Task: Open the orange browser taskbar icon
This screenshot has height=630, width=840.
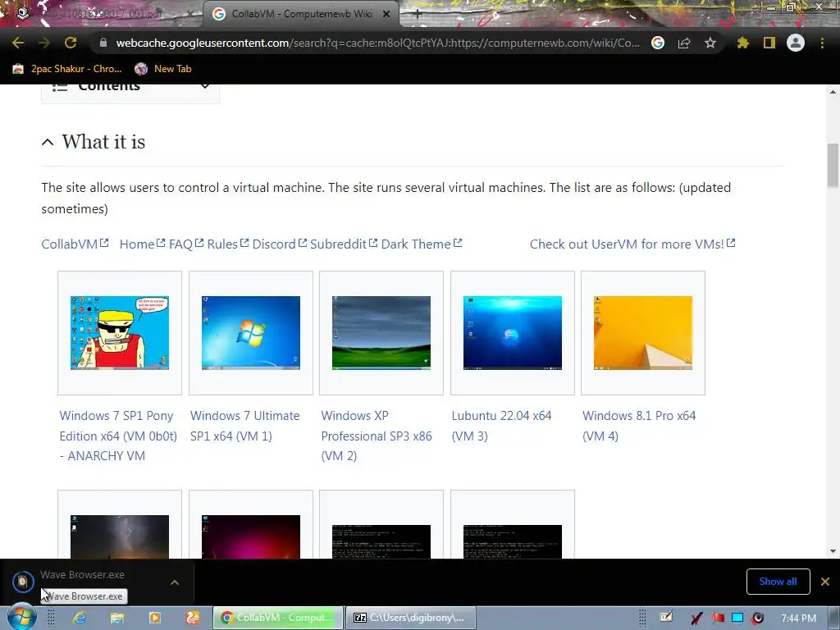Action: (192, 618)
